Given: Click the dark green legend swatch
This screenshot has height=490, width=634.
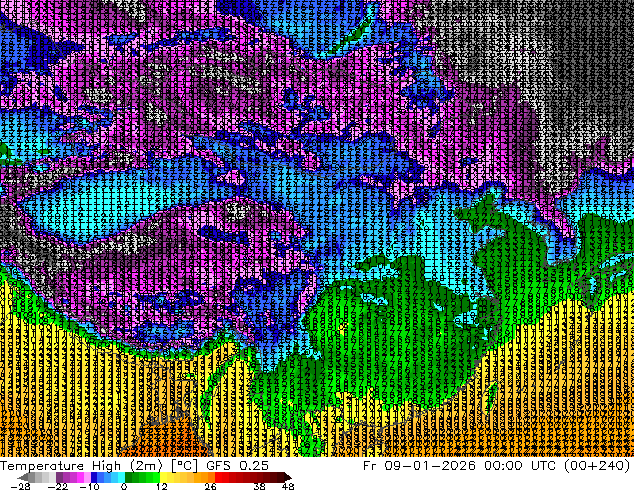Looking at the screenshot, I should [x=129, y=477].
